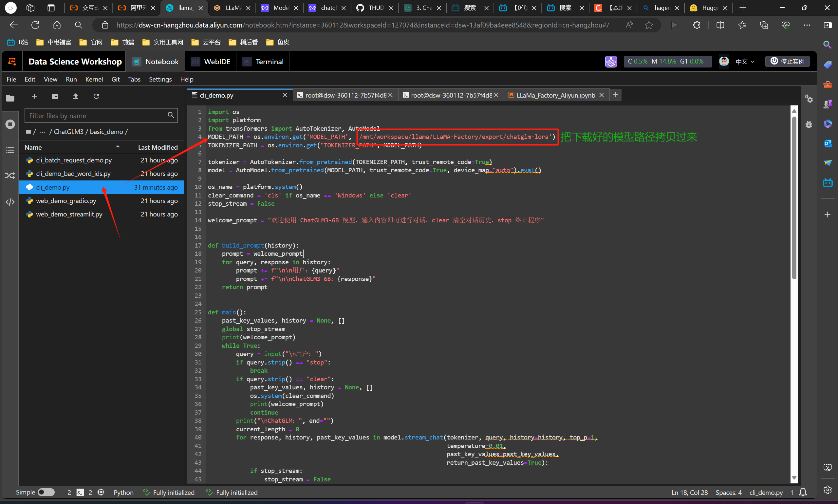Viewport: 838px width, 504px height.
Task: Open the running terminals and kernels sidebar icon
Action: point(10,124)
